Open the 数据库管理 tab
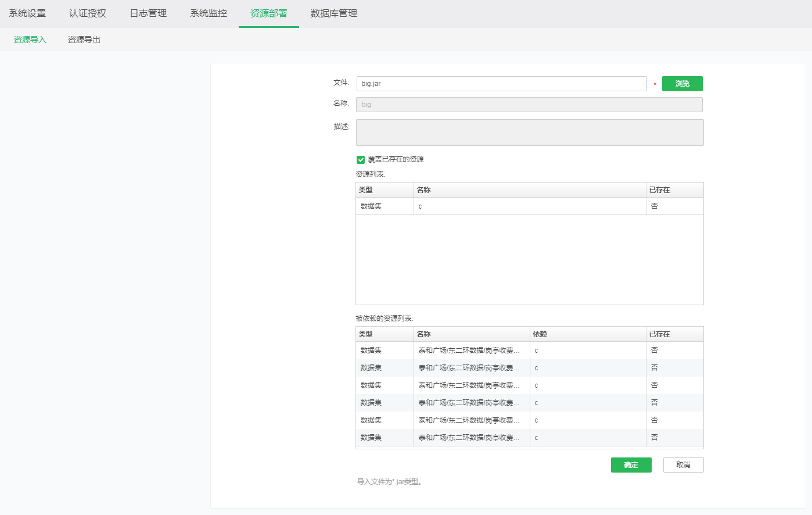The image size is (812, 515). 334,13
